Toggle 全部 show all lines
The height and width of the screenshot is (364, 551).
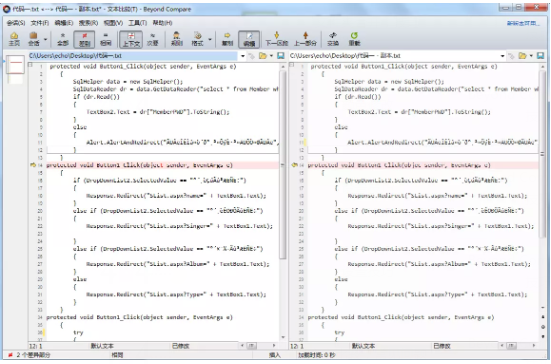point(63,39)
